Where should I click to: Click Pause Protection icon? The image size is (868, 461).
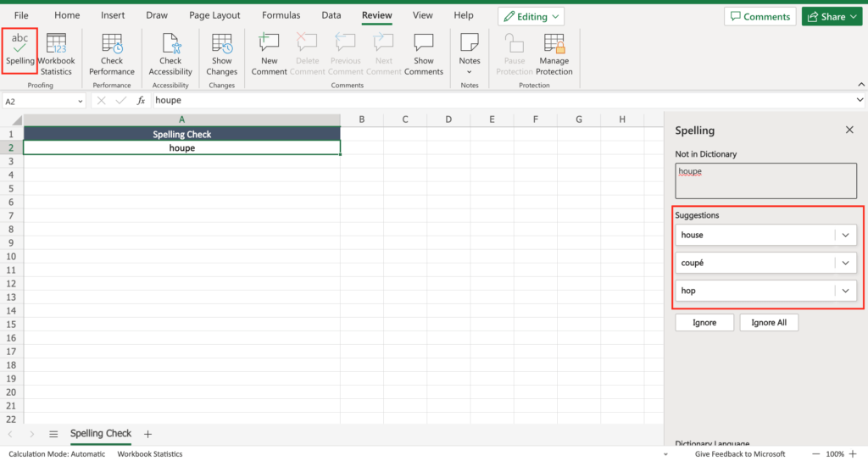[515, 54]
